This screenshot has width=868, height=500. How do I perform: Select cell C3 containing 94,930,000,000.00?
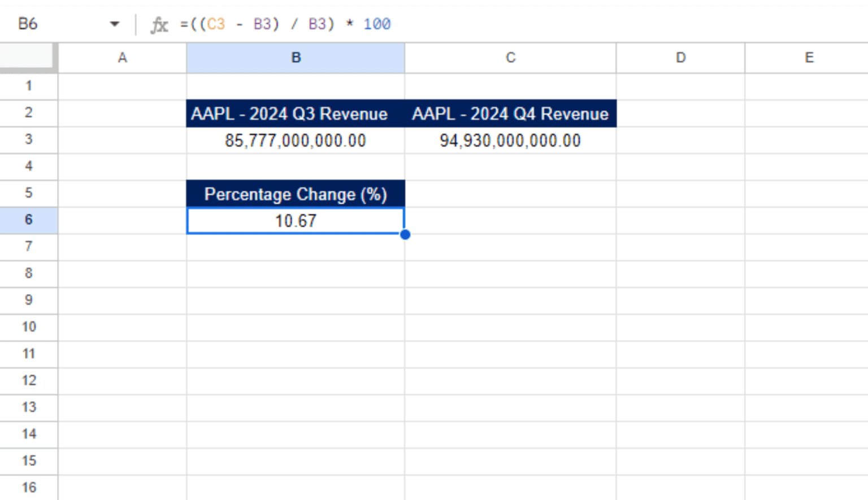pyautogui.click(x=510, y=140)
